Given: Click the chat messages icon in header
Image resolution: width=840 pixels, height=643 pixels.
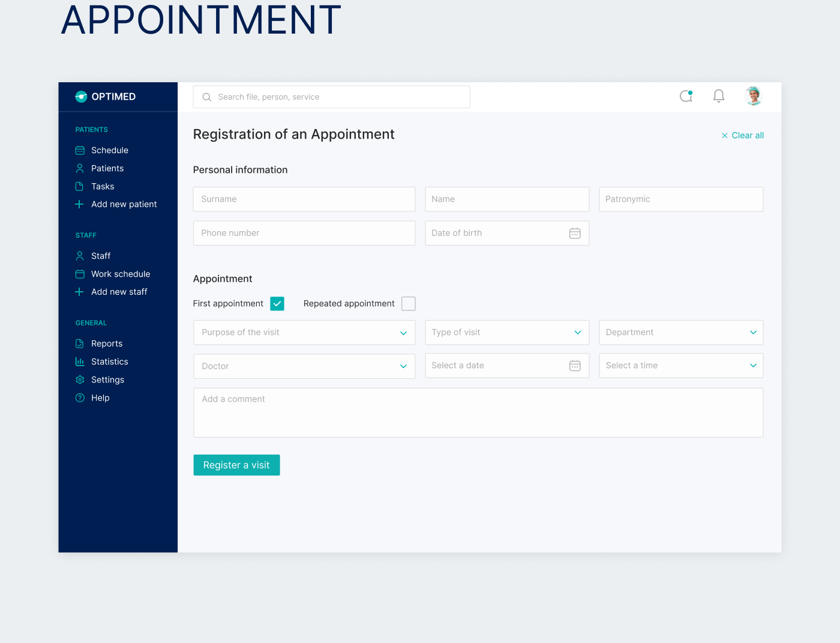Looking at the screenshot, I should pos(686,96).
